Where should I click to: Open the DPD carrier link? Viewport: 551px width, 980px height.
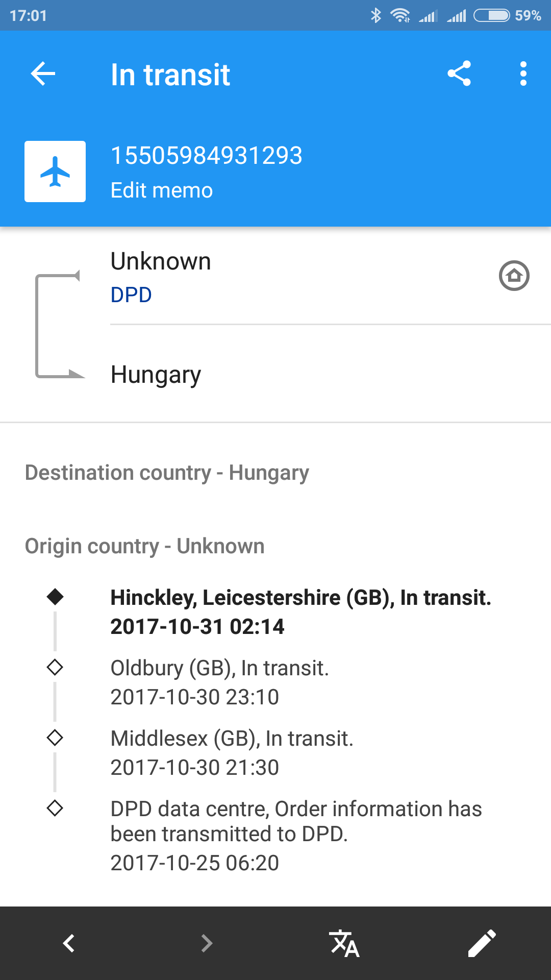131,295
